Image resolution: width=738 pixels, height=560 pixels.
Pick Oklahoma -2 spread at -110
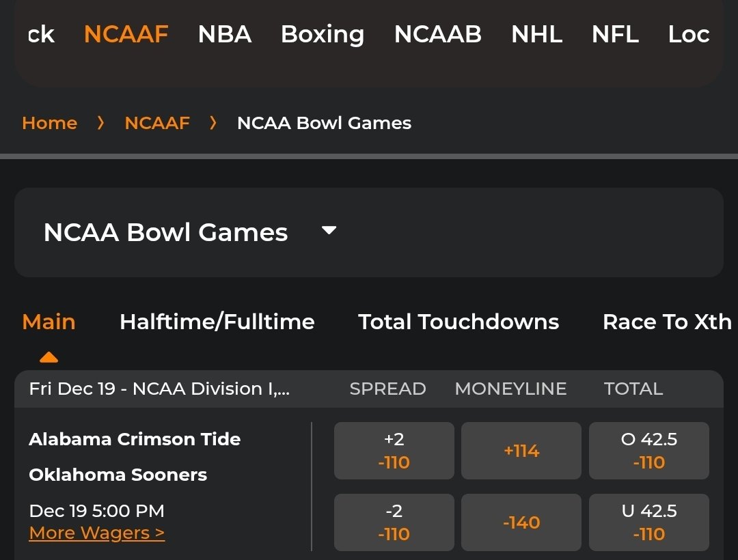[x=394, y=522]
